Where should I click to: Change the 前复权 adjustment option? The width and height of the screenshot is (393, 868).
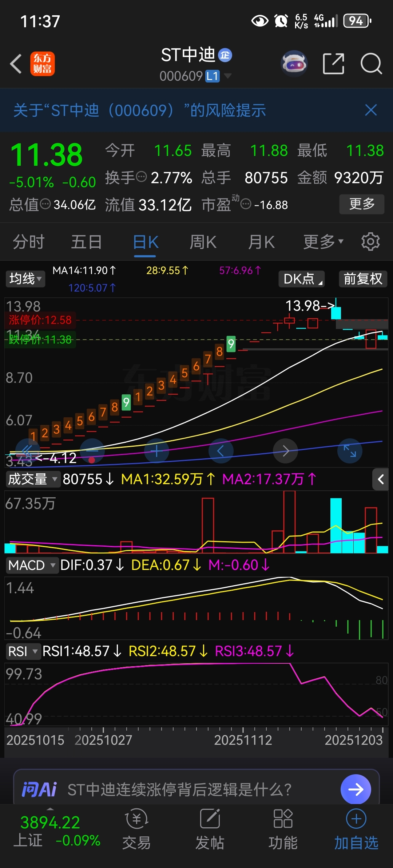click(363, 279)
